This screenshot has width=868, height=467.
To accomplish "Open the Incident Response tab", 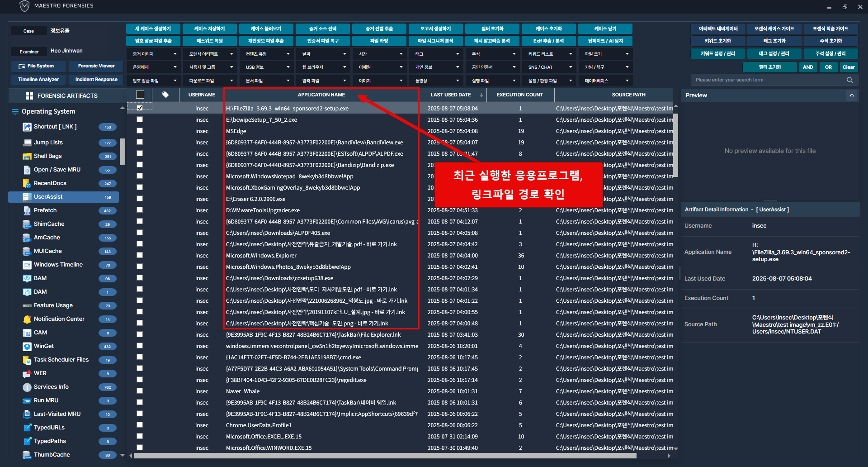I will point(96,80).
